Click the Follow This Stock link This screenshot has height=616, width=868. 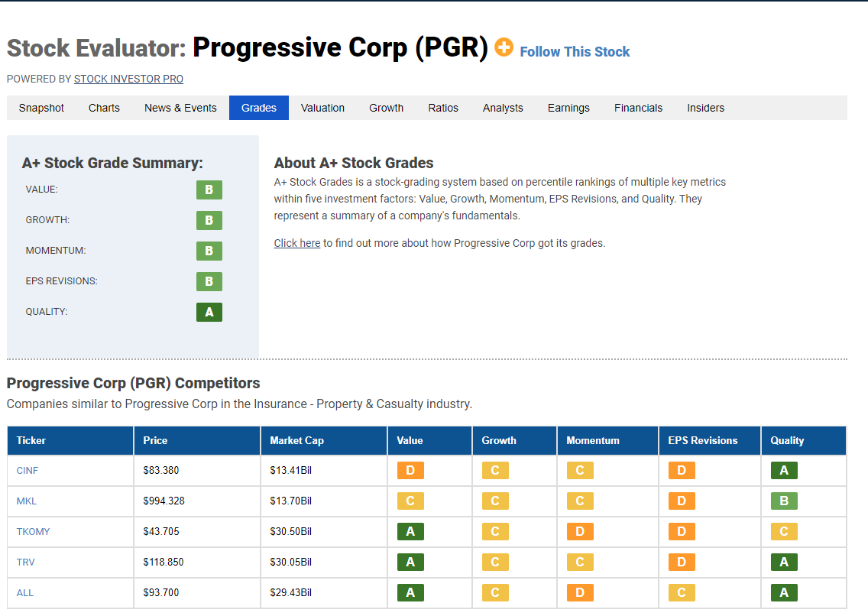[x=575, y=52]
